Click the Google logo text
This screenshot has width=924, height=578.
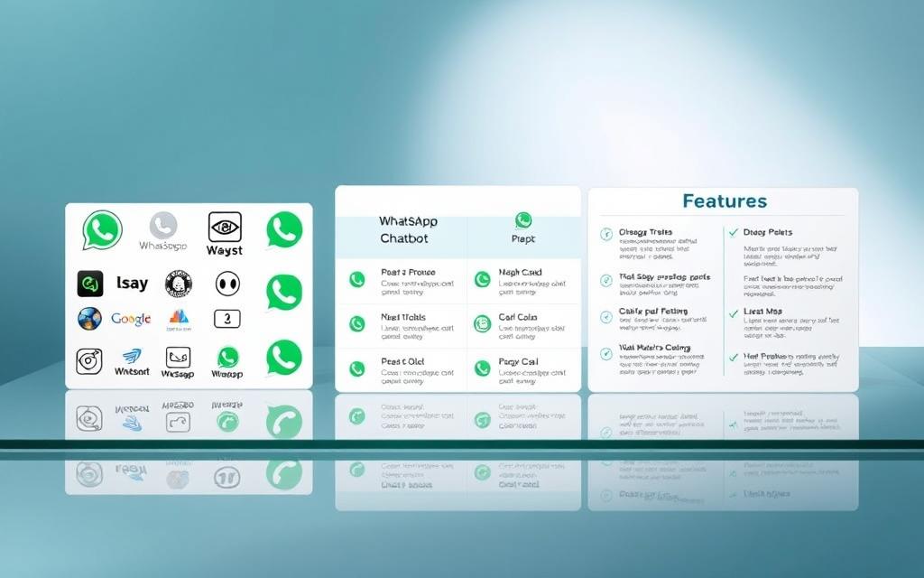(x=131, y=319)
